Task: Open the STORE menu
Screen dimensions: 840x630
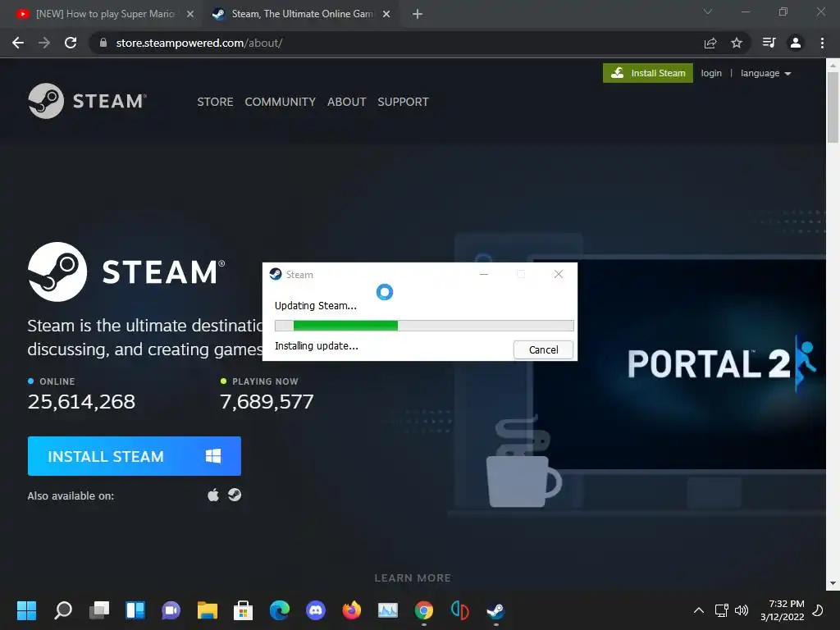Action: pos(215,102)
